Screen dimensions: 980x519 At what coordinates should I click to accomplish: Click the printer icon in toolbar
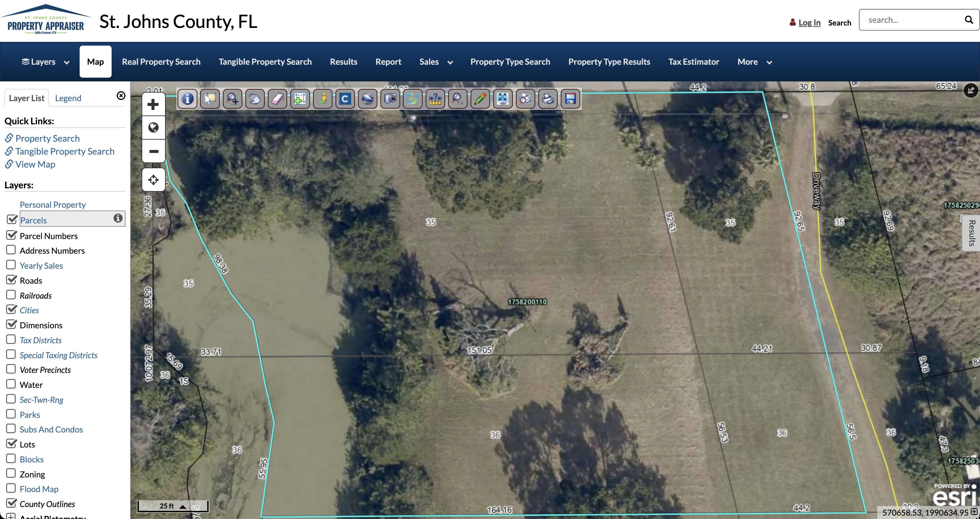tap(548, 99)
